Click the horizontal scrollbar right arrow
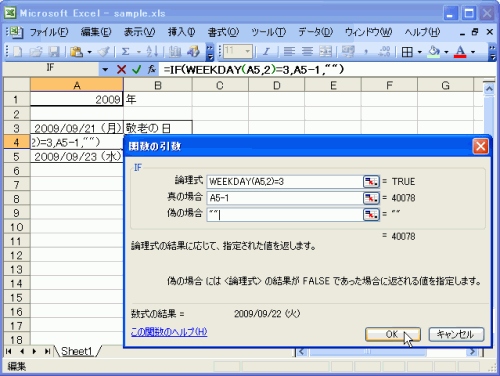The height and width of the screenshot is (376, 500). pyautogui.click(x=472, y=352)
